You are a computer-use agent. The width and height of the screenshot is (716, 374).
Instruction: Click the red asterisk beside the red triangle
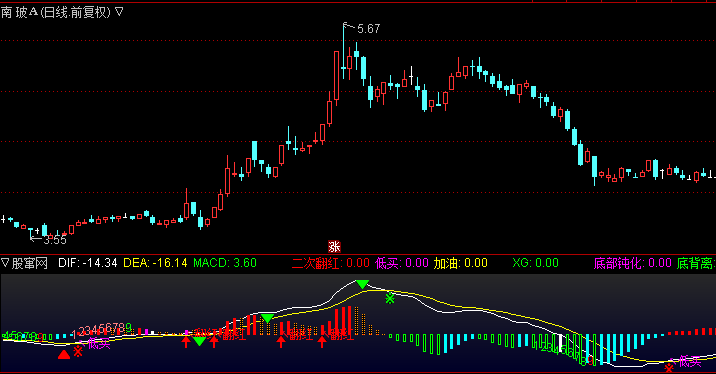pos(78,351)
